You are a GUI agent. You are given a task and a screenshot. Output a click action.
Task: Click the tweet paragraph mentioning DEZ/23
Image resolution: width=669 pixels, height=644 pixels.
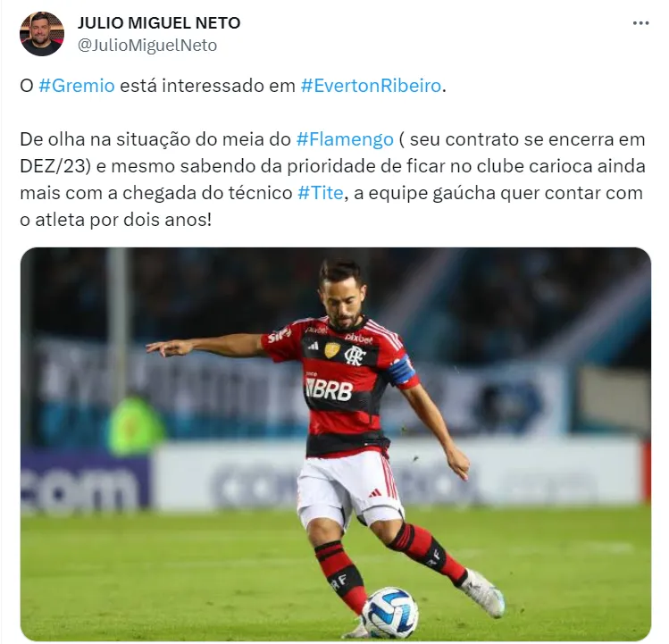tap(332, 180)
